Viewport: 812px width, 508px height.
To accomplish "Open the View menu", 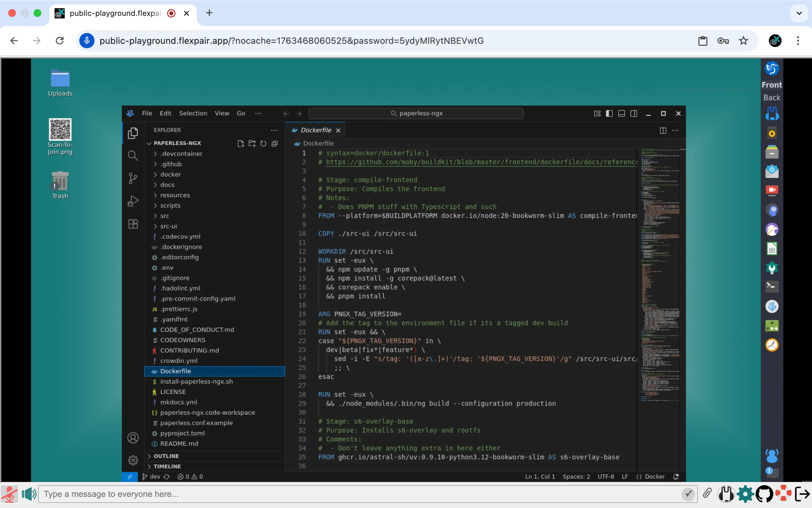I will [222, 113].
